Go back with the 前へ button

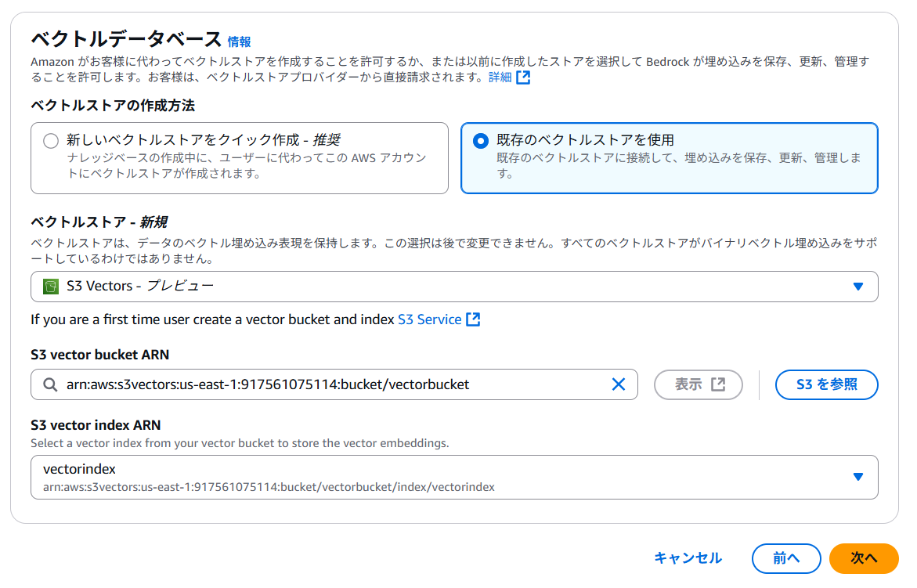coord(786,559)
